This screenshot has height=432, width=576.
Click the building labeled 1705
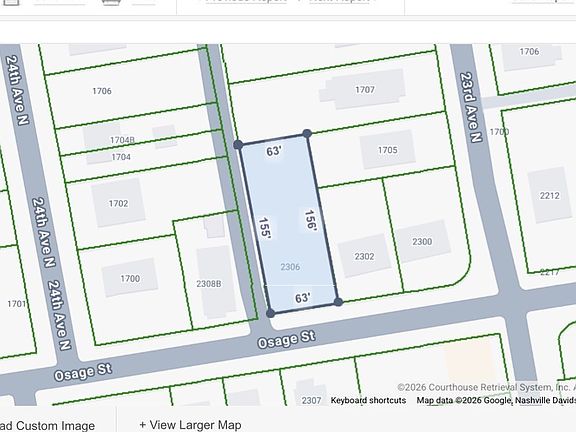[x=388, y=150]
